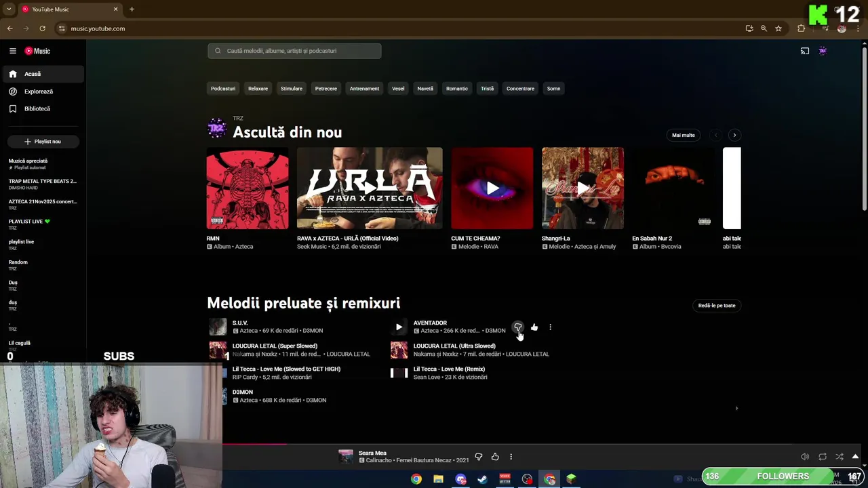Select the Navetă mood chip

coord(425,89)
